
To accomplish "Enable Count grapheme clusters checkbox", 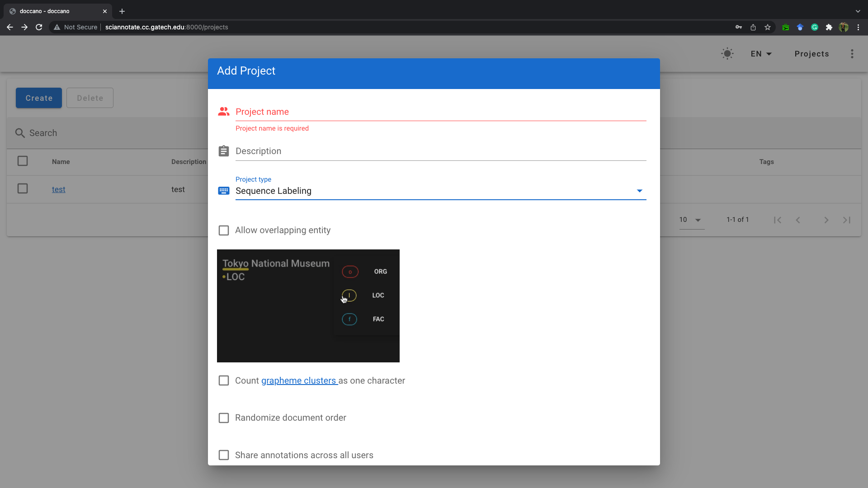I will tap(224, 380).
